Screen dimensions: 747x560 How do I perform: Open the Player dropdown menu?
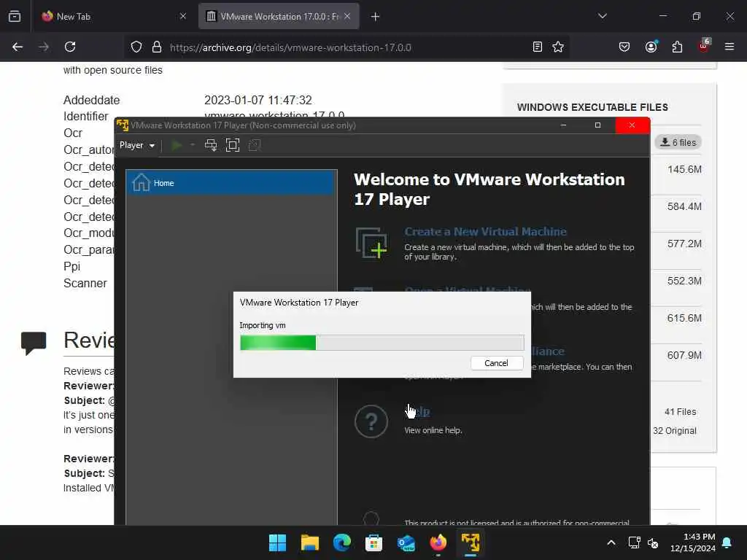(x=137, y=145)
